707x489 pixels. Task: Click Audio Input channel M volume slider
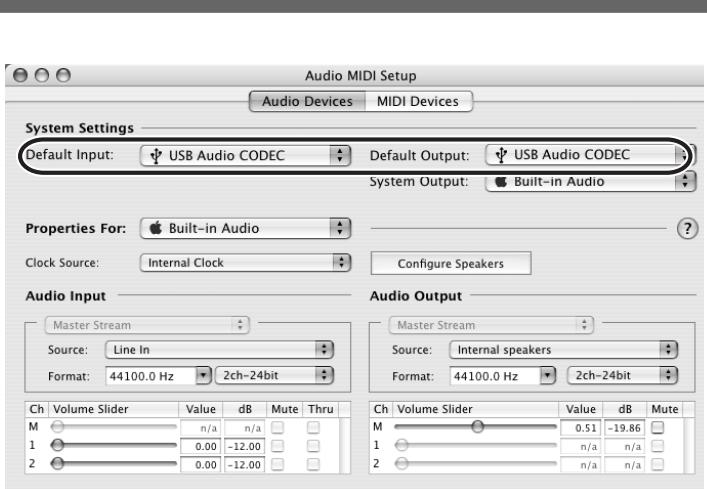click(x=113, y=426)
